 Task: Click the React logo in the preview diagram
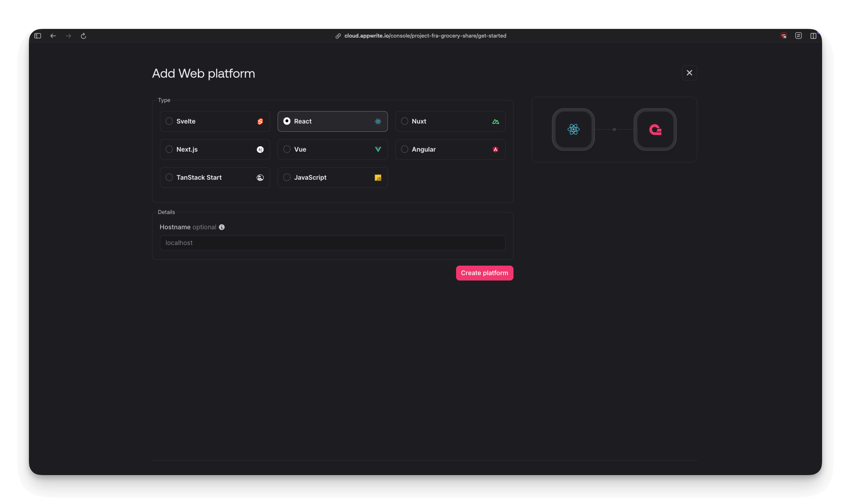click(x=573, y=129)
